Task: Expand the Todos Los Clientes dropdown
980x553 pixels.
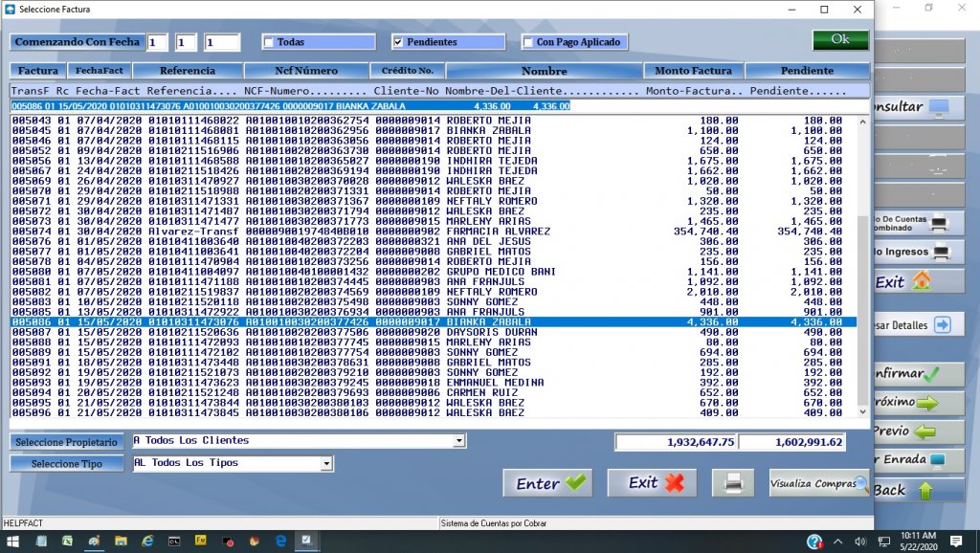Action: coord(459,441)
